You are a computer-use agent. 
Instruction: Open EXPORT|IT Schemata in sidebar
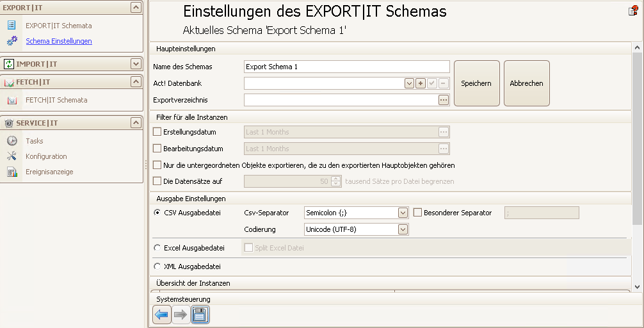[59, 26]
